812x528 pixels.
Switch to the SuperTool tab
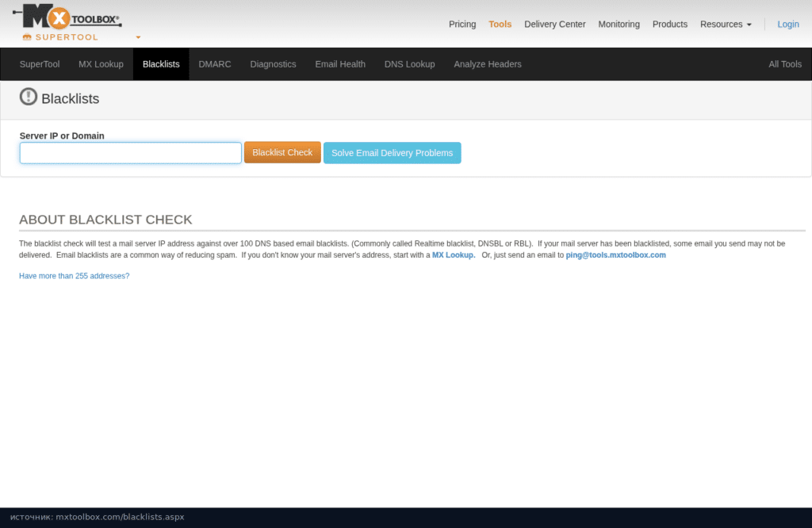click(40, 64)
